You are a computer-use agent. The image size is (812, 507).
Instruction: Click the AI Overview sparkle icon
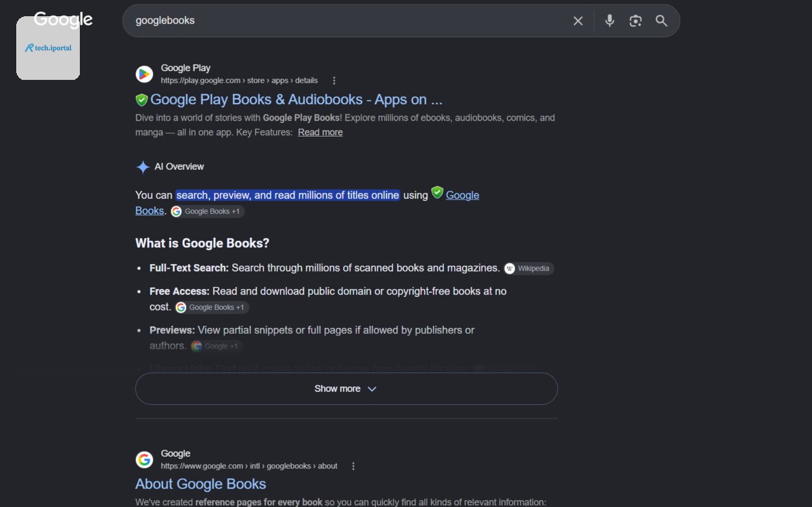click(x=143, y=167)
